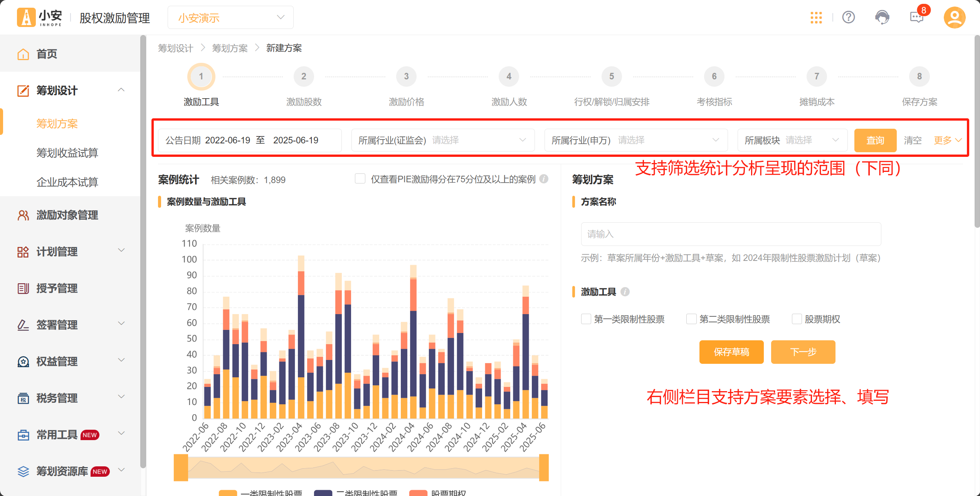Click the 查询 search button
This screenshot has height=496, width=980.
coord(875,140)
